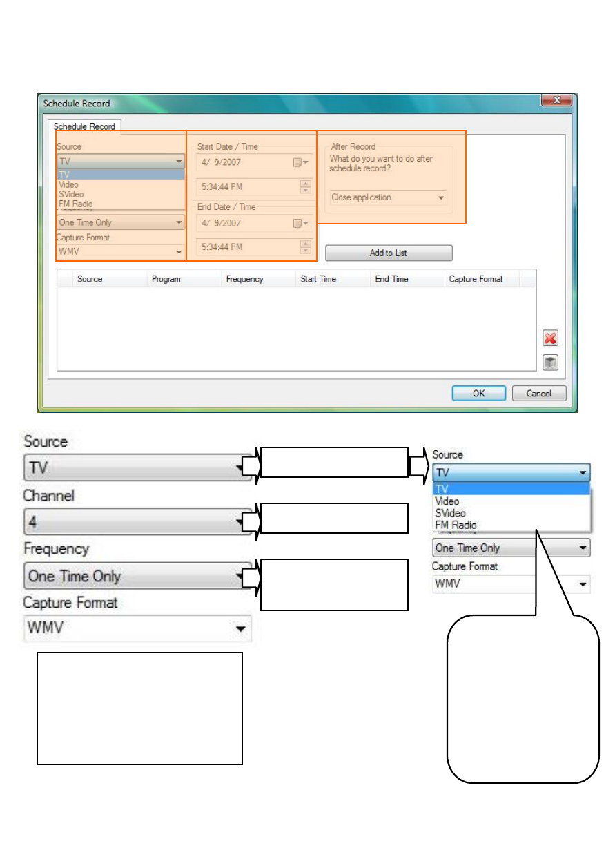The height and width of the screenshot is (868, 615).
Task: Click the Source column header in the schedule list
Action: click(x=109, y=279)
